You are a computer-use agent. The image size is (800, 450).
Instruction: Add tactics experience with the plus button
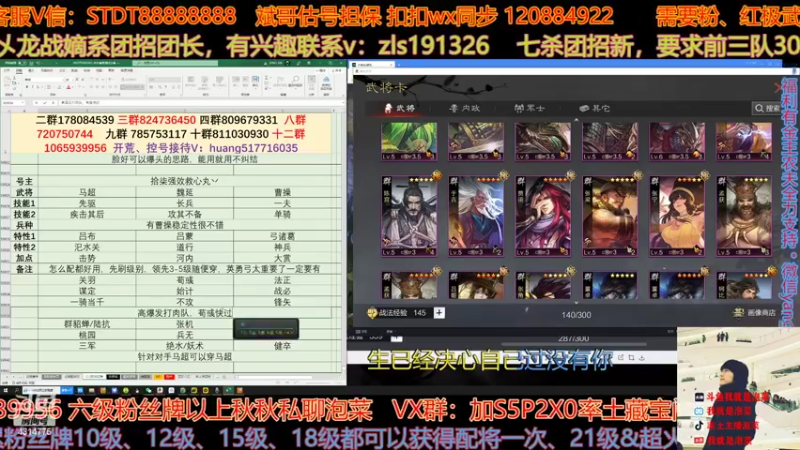439,313
